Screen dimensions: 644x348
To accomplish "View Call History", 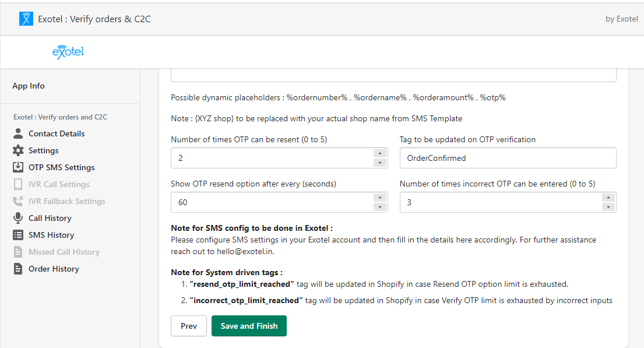I will coord(50,218).
